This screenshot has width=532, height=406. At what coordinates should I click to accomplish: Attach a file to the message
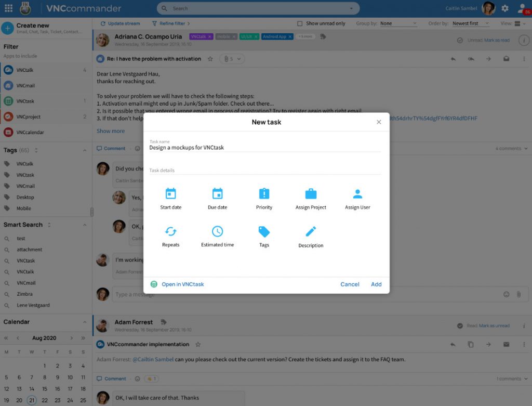pyautogui.click(x=518, y=294)
